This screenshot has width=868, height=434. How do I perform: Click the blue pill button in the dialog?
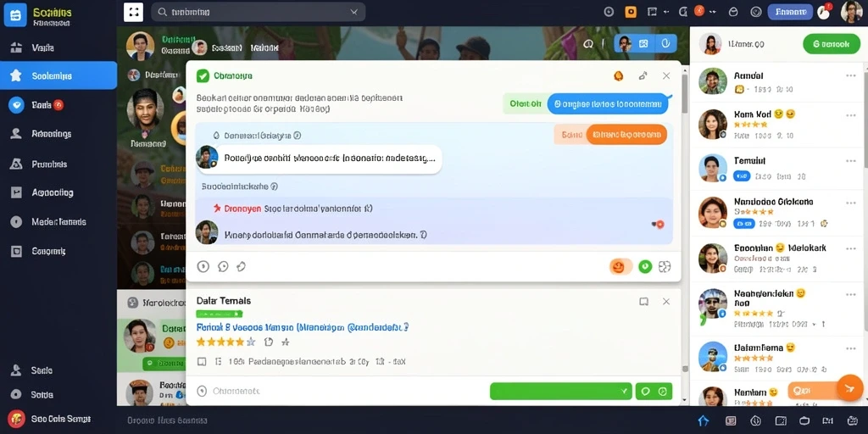point(608,103)
